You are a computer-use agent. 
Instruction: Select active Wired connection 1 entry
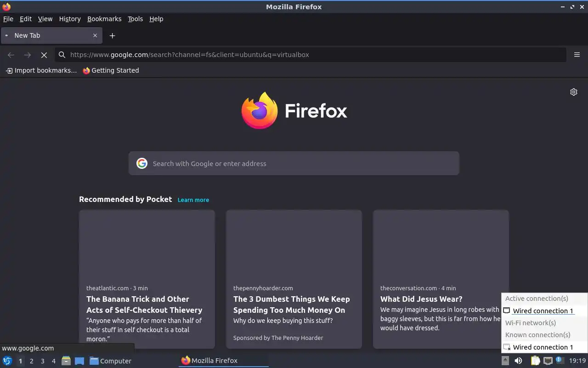click(544, 310)
